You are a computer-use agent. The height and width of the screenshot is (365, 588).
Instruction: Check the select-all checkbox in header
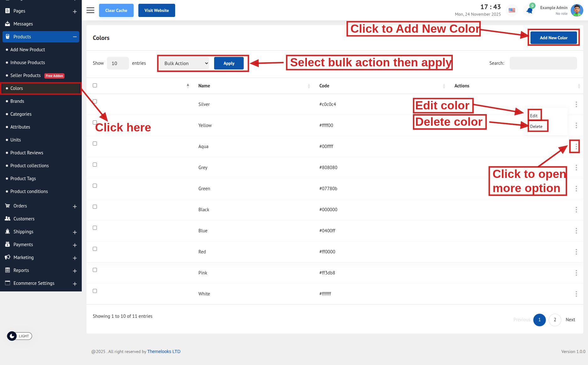[95, 86]
